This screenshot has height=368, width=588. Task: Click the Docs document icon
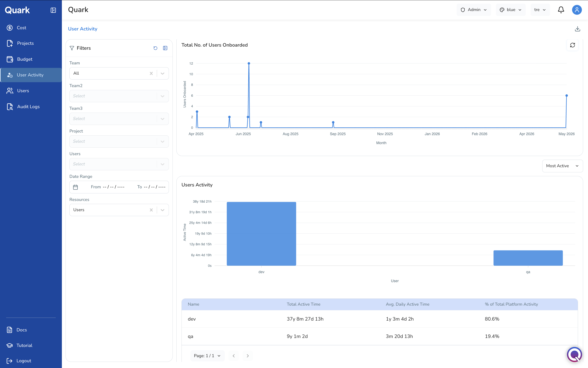[x=9, y=330]
